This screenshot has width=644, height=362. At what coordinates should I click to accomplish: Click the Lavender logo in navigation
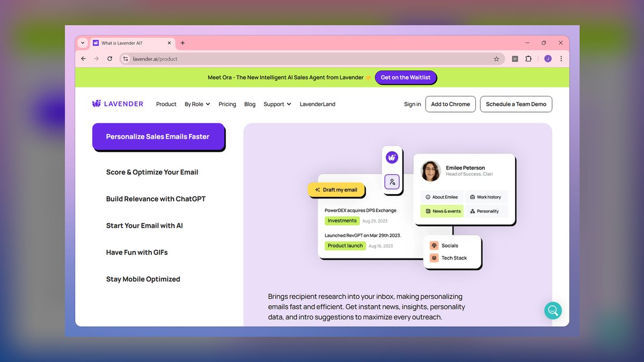(x=118, y=104)
